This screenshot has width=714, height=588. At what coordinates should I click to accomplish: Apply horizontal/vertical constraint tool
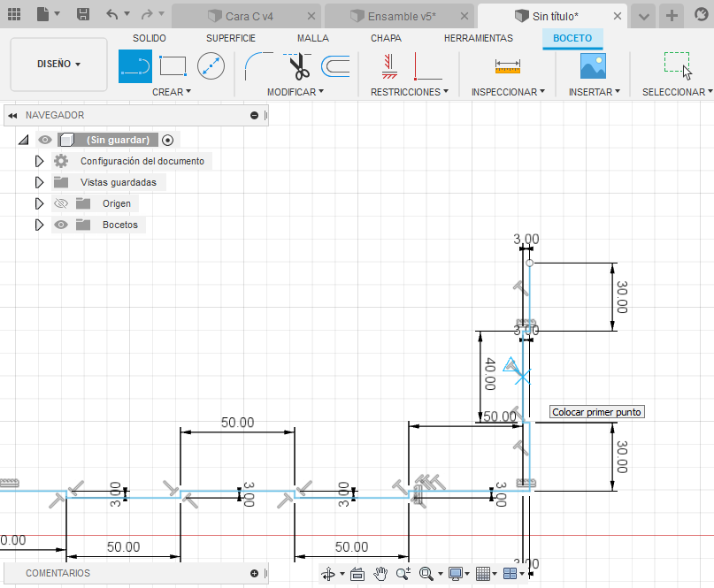(x=389, y=66)
